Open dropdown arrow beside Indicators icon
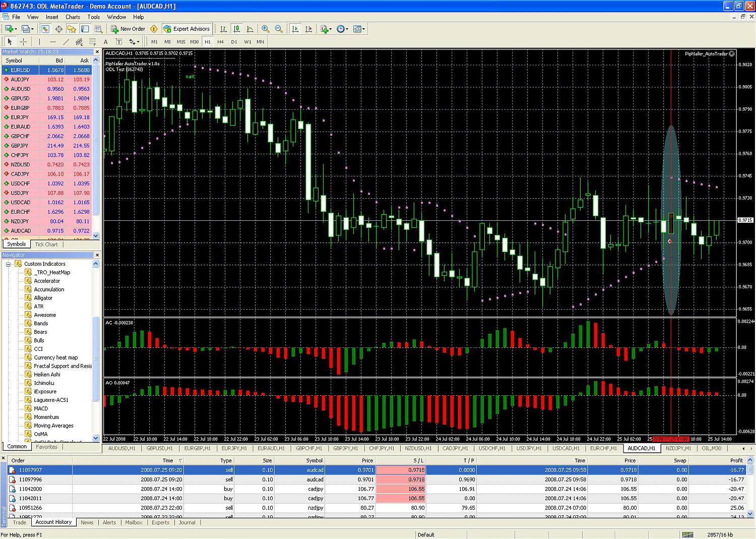756x539 pixels. pos(331,29)
